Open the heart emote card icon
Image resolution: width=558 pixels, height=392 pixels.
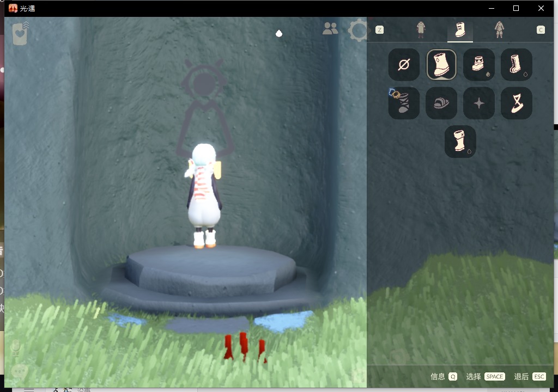(20, 33)
